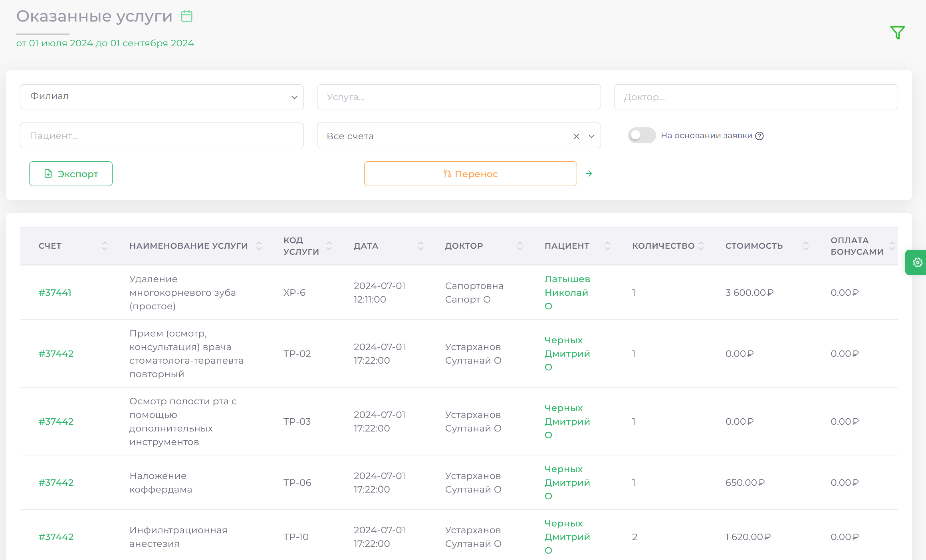Sort by the Пациент column
The image size is (926, 560).
click(x=607, y=246)
